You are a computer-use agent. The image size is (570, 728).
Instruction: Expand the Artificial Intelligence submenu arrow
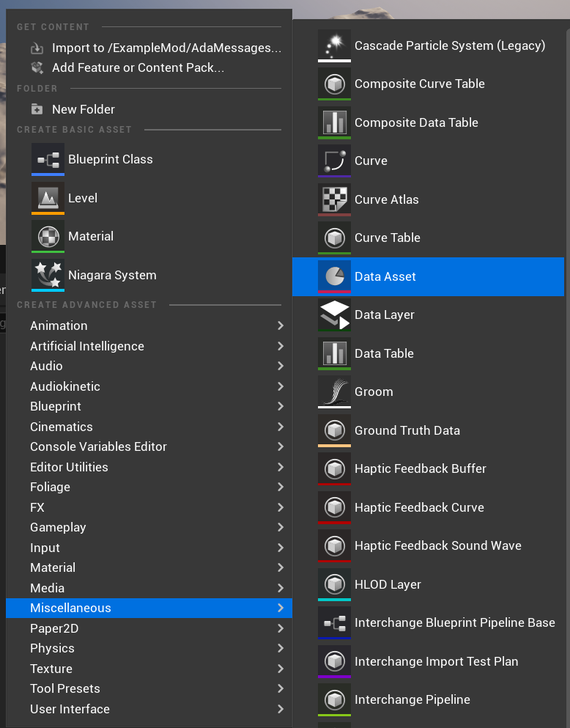pyautogui.click(x=280, y=346)
